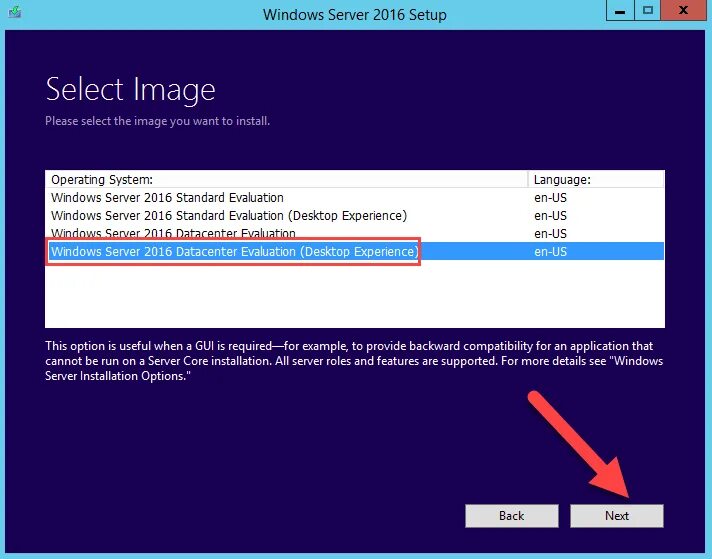The height and width of the screenshot is (559, 712).
Task: Click en-US language in the highlighted row
Action: point(550,252)
